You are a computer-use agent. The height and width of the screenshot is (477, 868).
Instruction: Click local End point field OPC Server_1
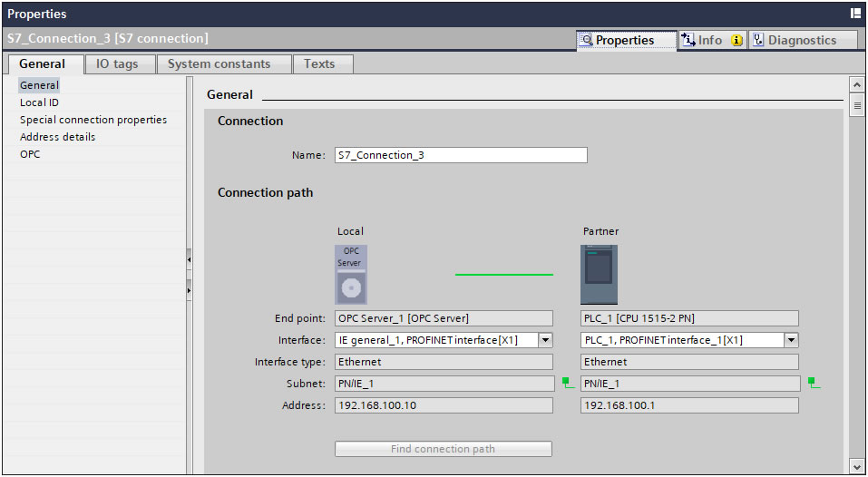[444, 318]
